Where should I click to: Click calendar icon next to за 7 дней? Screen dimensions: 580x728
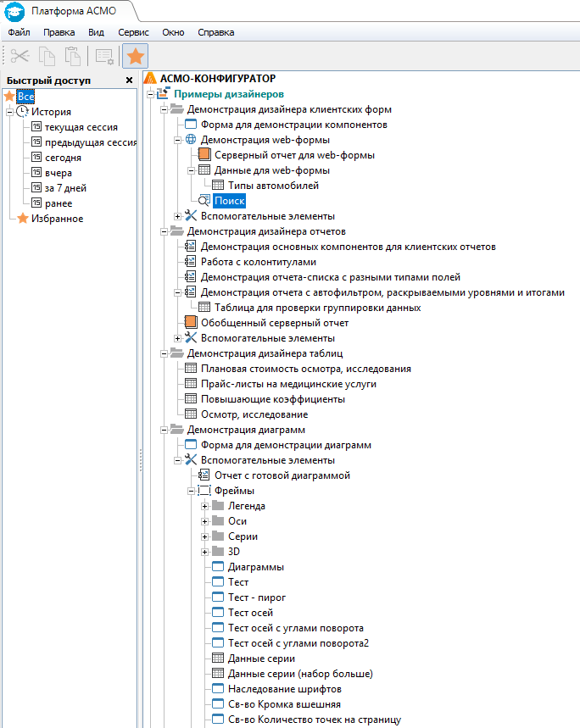click(x=36, y=187)
